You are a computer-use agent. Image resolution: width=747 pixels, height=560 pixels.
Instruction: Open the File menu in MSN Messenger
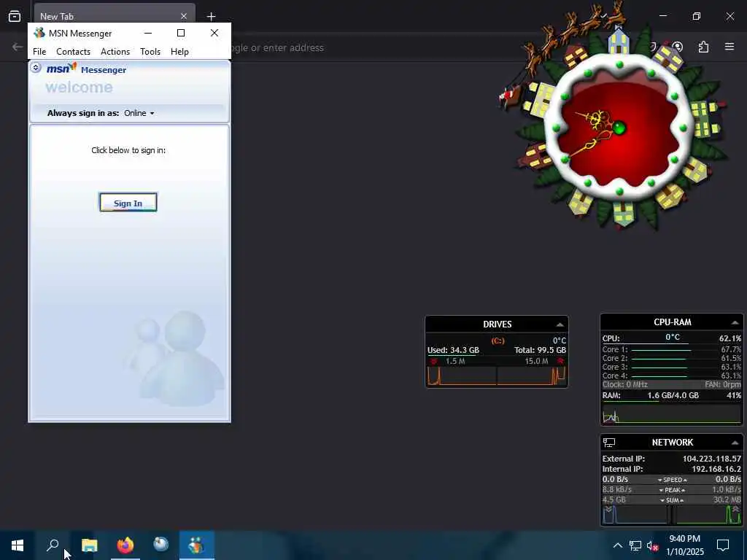point(39,52)
